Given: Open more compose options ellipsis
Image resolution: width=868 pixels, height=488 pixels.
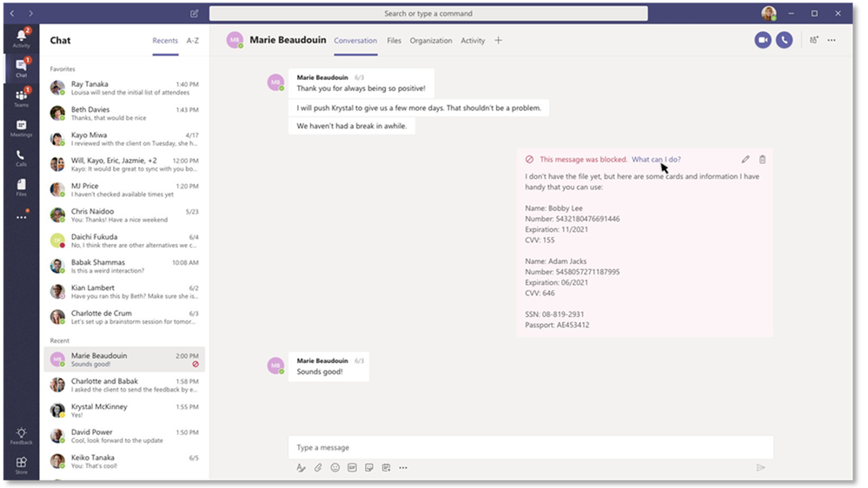Looking at the screenshot, I should [x=403, y=467].
